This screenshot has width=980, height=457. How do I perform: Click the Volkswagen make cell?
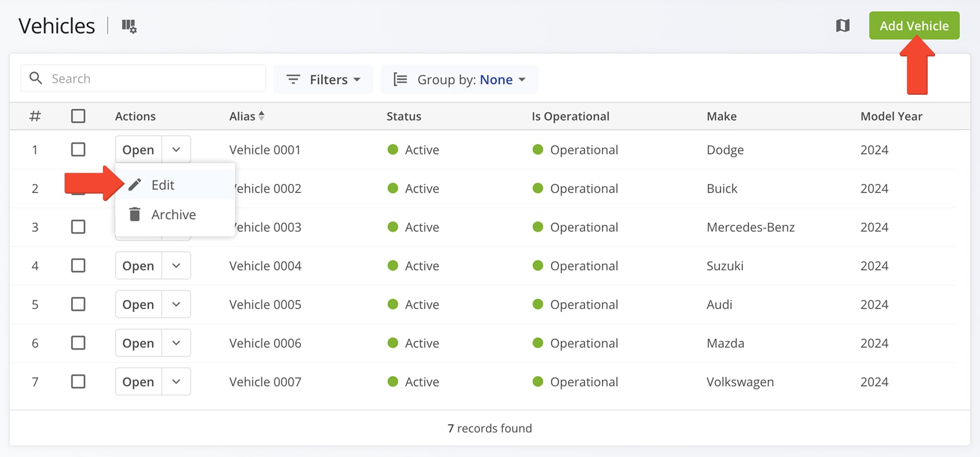click(x=740, y=382)
